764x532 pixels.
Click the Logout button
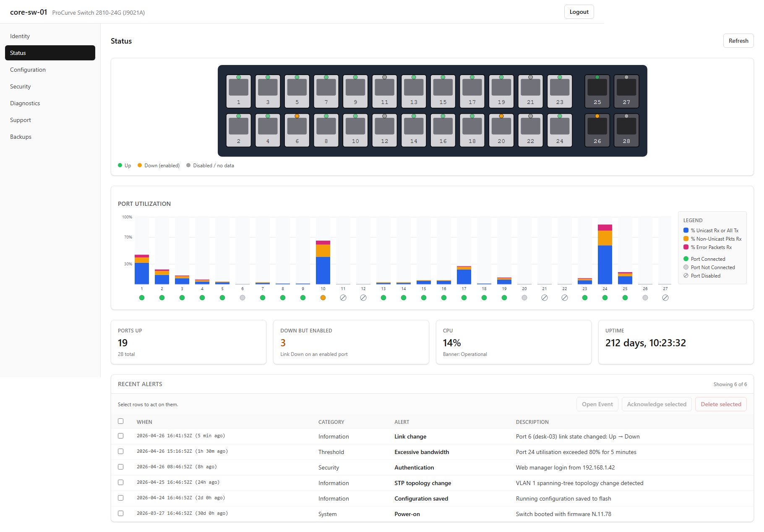[579, 12]
